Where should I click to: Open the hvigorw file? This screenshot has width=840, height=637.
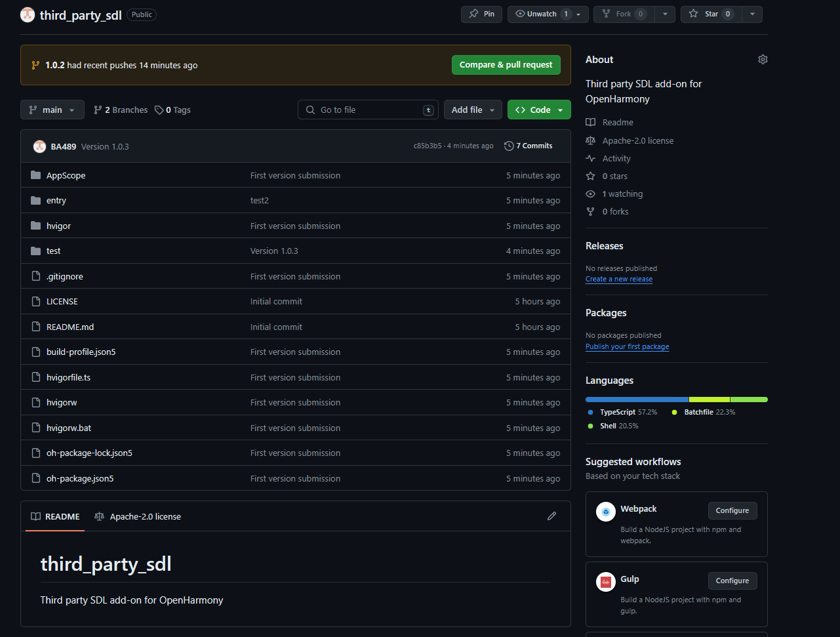(x=62, y=402)
